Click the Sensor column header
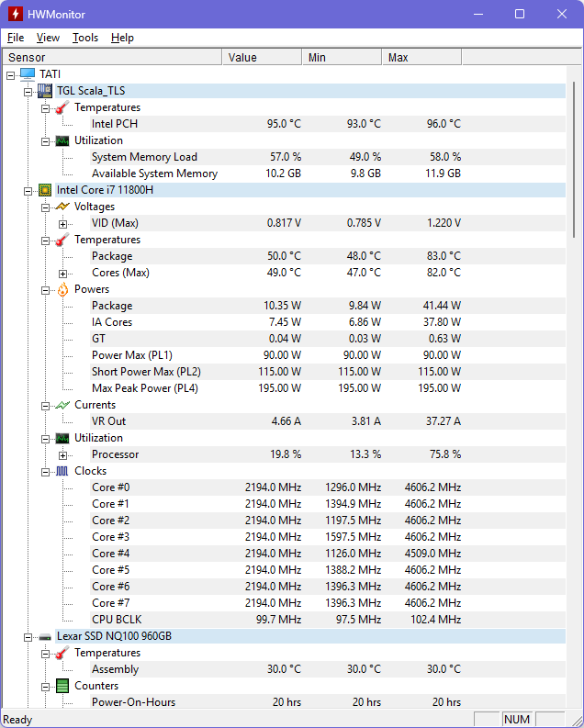Viewport: 584px width, 728px height. (x=112, y=57)
